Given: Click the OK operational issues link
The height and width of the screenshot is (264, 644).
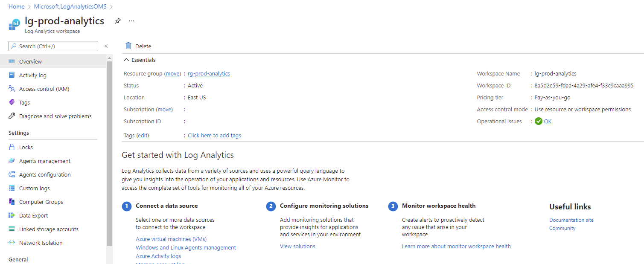Looking at the screenshot, I should click(x=548, y=121).
